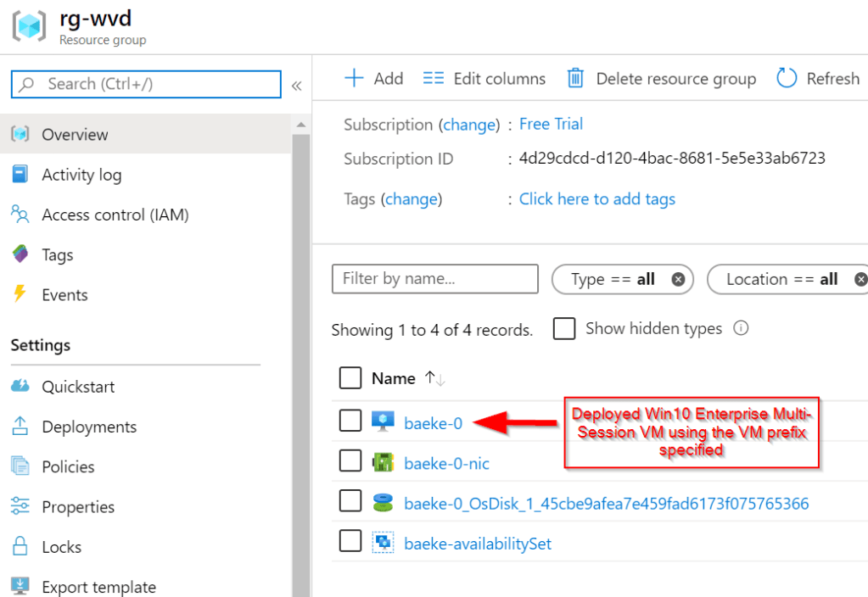The height and width of the screenshot is (597, 868).
Task: Click the info icon beside Show hidden types
Action: 741,328
